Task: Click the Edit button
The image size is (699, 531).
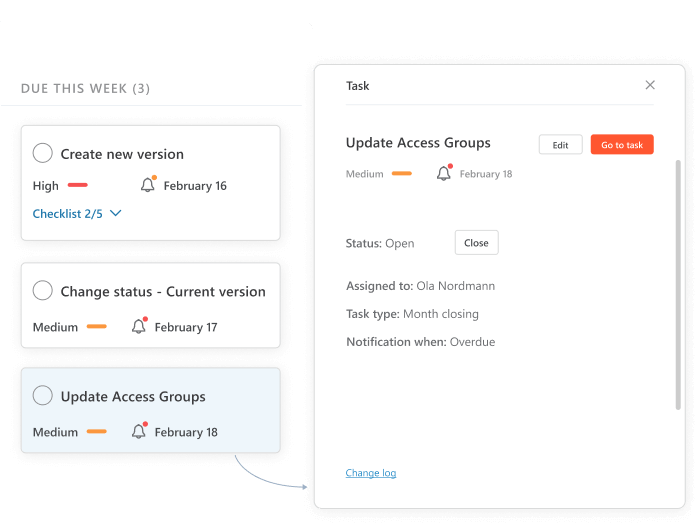Action: (560, 145)
